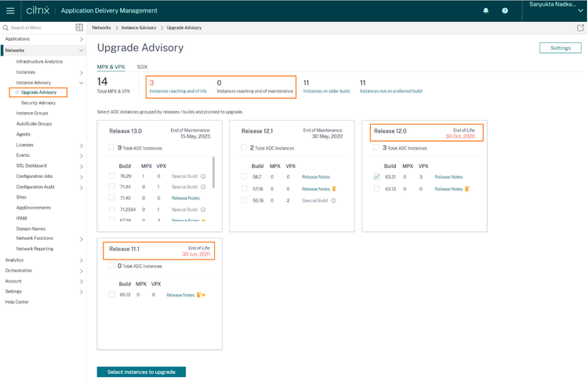The image size is (588, 385).
Task: Expand the Events submenu chevron
Action: coord(82,156)
